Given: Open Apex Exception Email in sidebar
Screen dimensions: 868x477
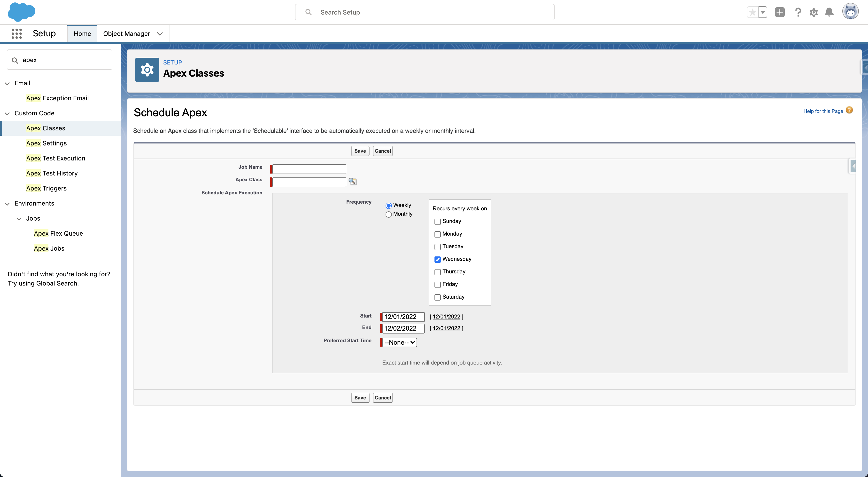Looking at the screenshot, I should click(57, 98).
